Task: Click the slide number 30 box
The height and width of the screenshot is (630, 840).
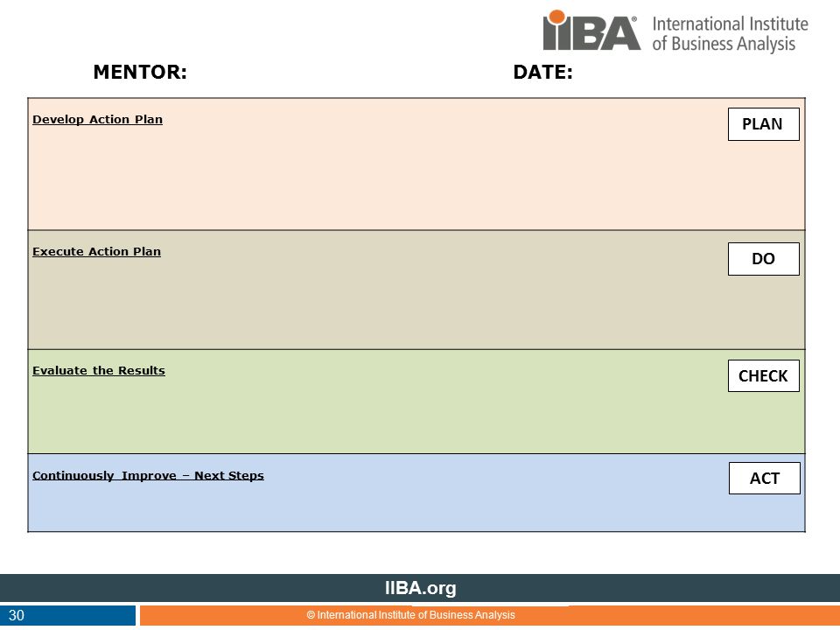Action: point(67,615)
